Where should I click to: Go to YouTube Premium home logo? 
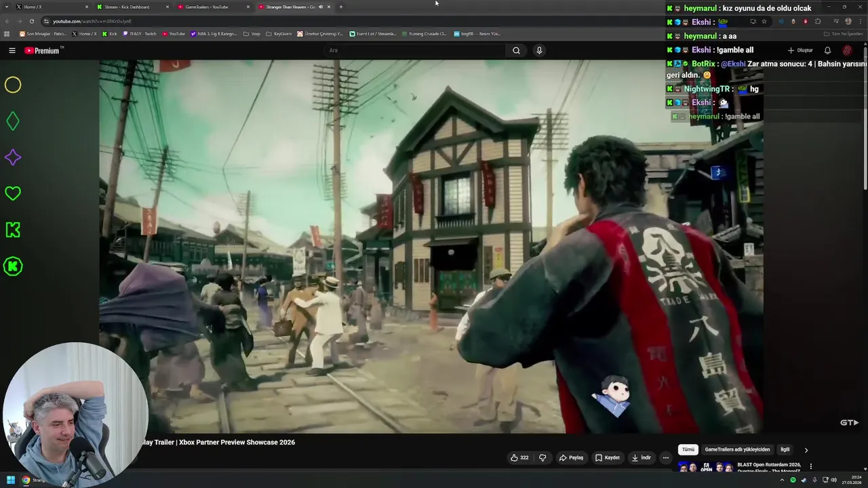pyautogui.click(x=42, y=50)
